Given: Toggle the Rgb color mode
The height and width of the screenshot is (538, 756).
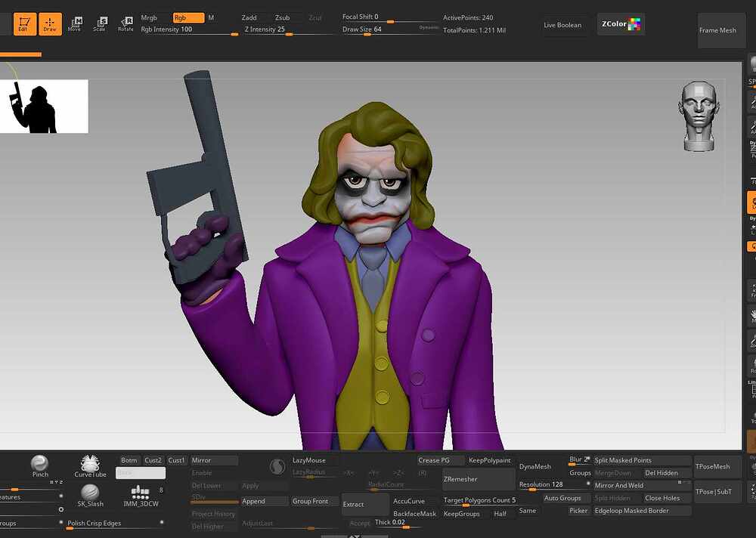Looking at the screenshot, I should point(188,18).
